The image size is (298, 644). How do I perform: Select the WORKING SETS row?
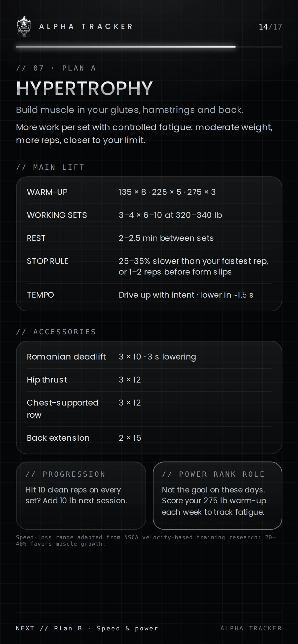point(149,215)
